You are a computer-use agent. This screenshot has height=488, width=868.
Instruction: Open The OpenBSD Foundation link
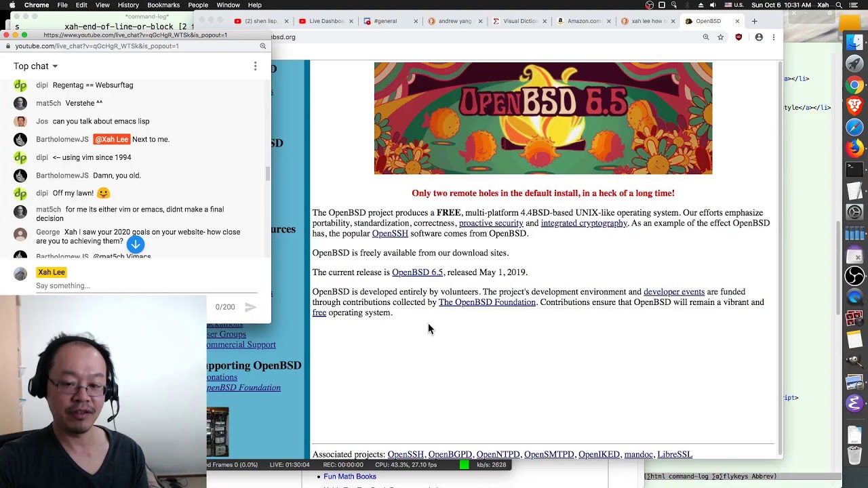pyautogui.click(x=487, y=302)
